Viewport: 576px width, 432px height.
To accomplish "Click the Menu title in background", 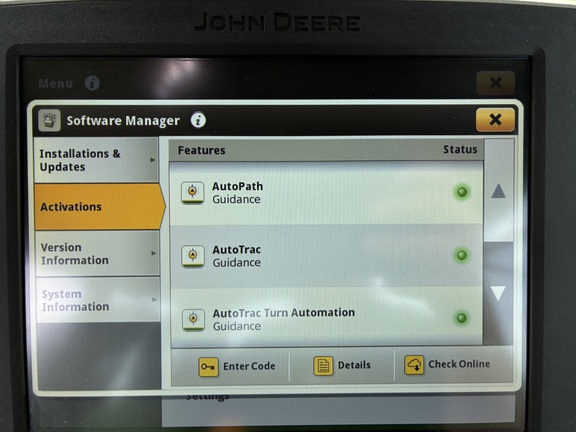I will (x=55, y=83).
